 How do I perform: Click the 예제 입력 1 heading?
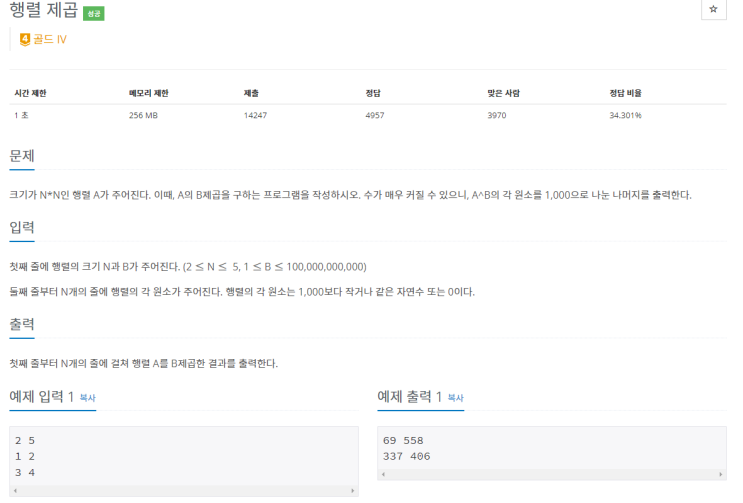(x=42, y=396)
